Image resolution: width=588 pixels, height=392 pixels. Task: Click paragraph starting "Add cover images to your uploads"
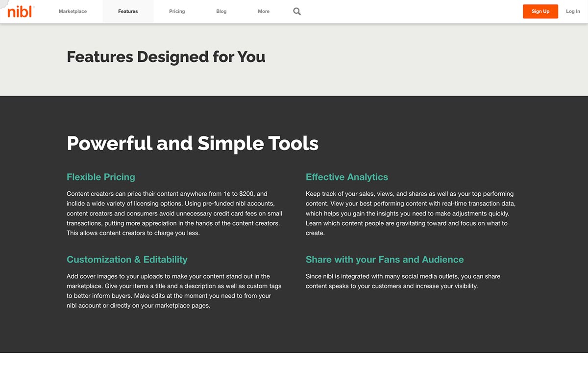point(174,291)
